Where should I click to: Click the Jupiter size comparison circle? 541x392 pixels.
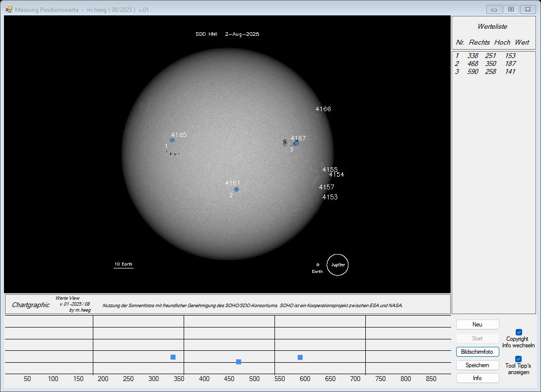tap(338, 265)
